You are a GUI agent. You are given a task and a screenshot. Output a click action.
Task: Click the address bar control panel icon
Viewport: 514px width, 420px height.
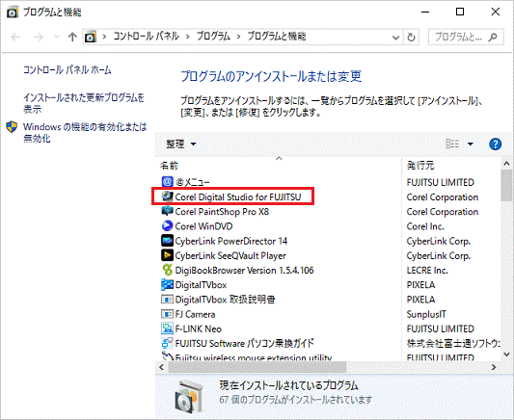click(91, 37)
